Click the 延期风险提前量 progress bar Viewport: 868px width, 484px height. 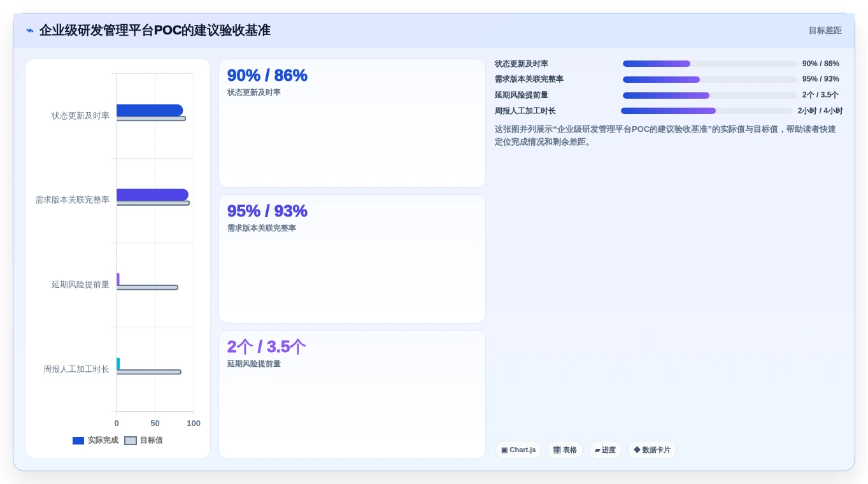[710, 96]
